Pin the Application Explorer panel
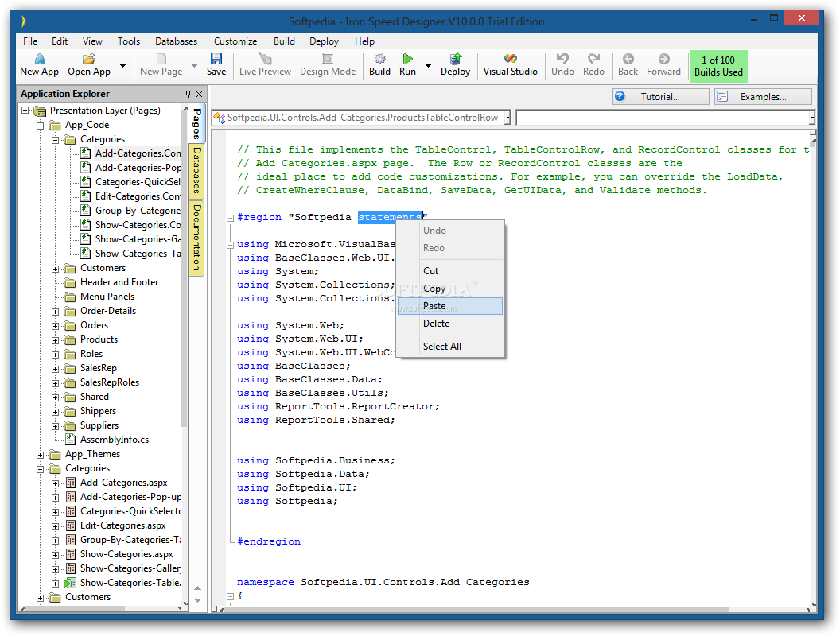The image size is (840, 636). click(x=188, y=95)
